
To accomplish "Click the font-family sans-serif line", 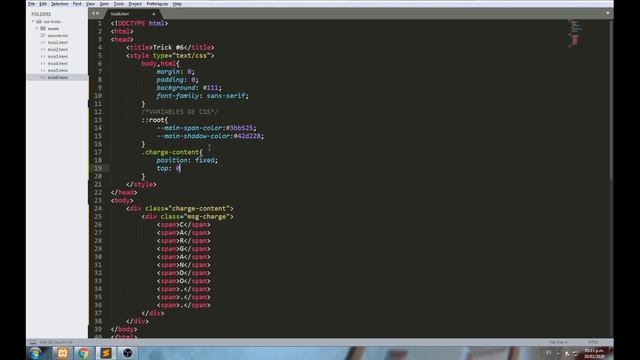I will click(202, 96).
